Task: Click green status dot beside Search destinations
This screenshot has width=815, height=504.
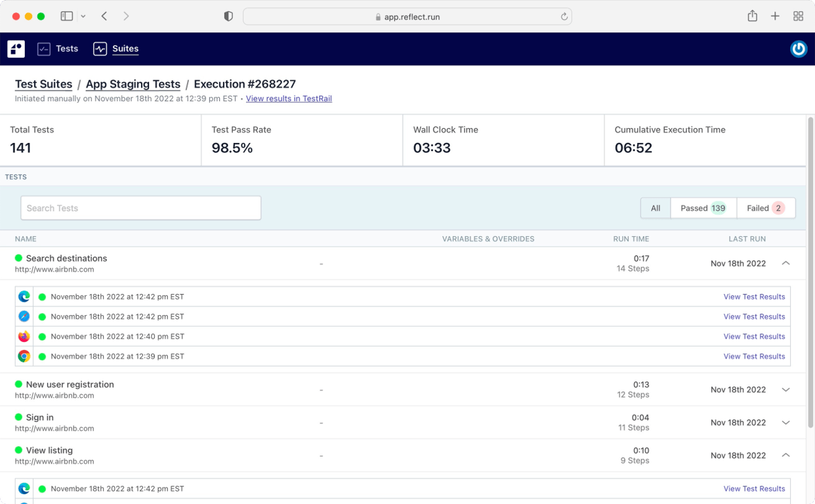Action: (18, 258)
